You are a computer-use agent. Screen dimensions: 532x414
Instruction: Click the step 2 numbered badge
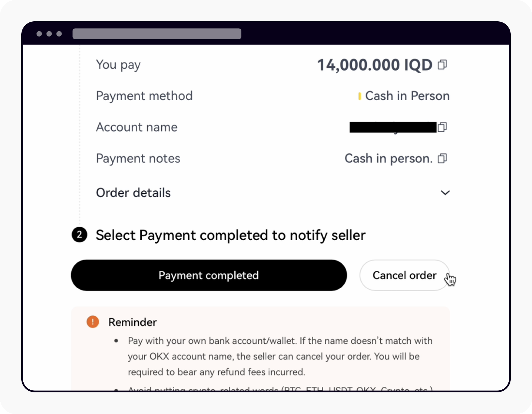pos(79,235)
